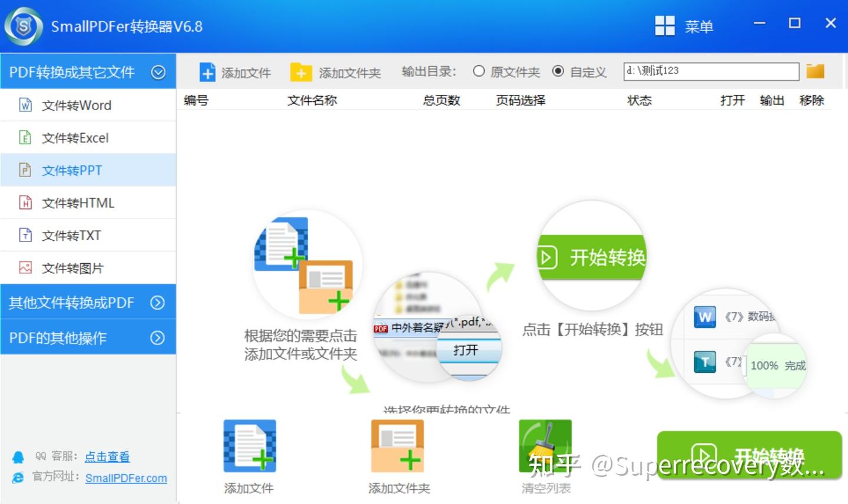
Task: Open the SmallPDFer.com website link
Action: coord(126,478)
